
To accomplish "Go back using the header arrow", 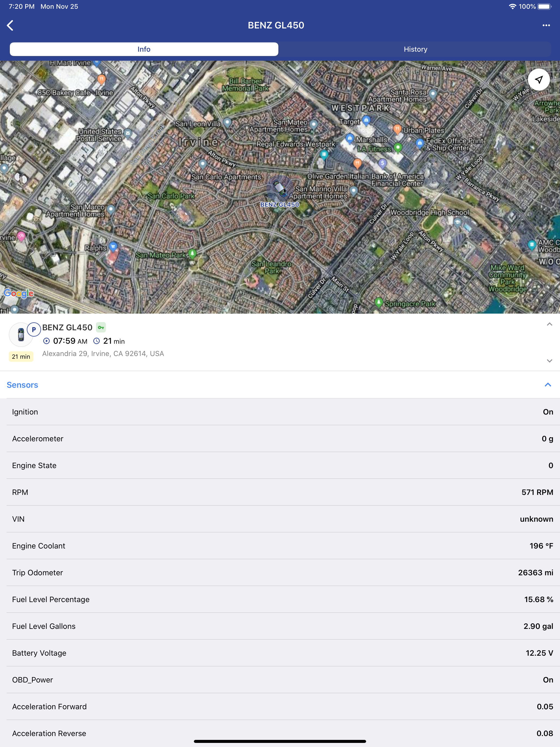I will [10, 25].
